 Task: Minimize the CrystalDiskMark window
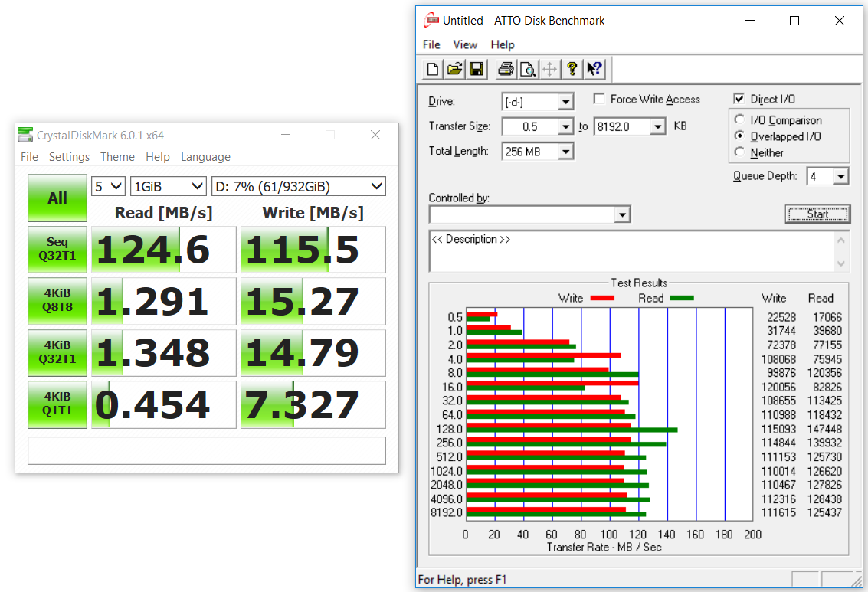[286, 135]
